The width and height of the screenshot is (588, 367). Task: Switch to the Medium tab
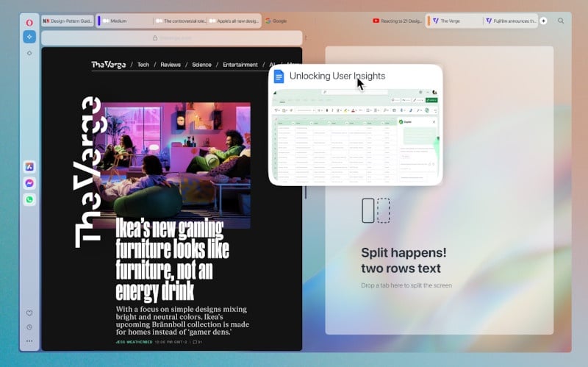126,21
